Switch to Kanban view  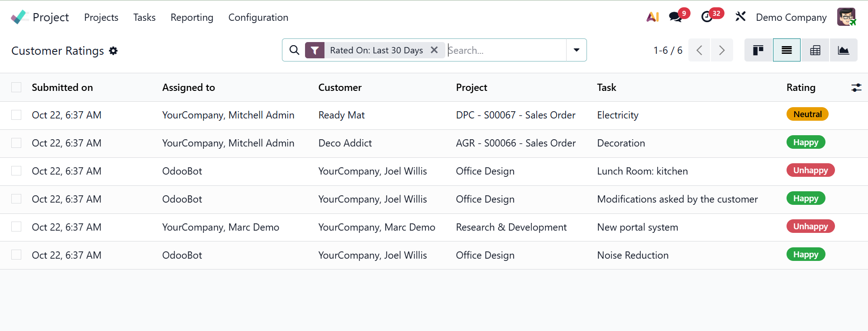point(758,50)
